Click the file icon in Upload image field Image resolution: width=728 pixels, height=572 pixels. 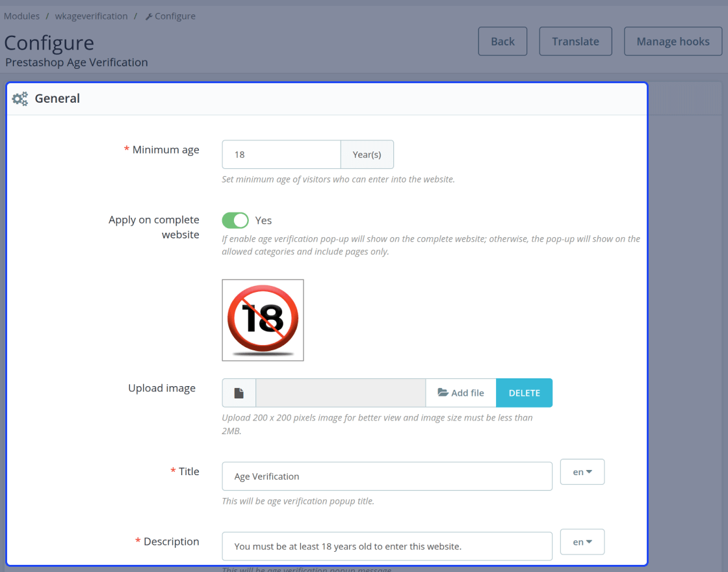[239, 393]
